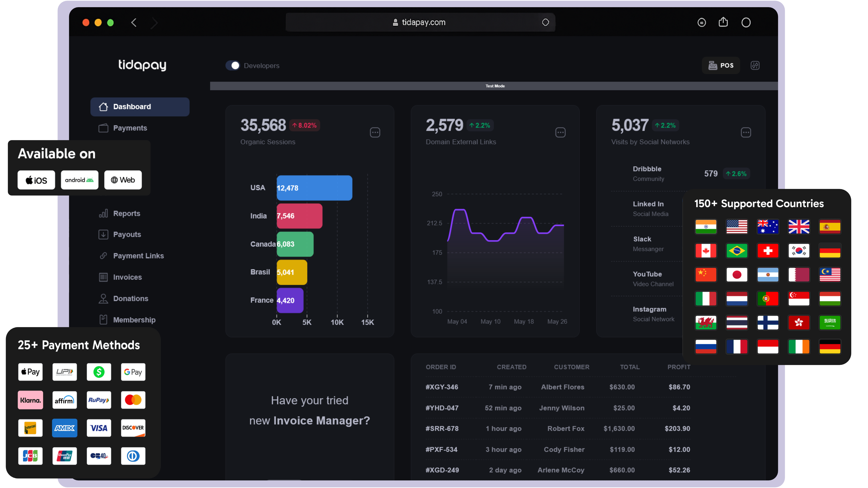Viewport: 868px width, 488px height.
Task: Click the iOS availability badge
Action: tap(36, 180)
